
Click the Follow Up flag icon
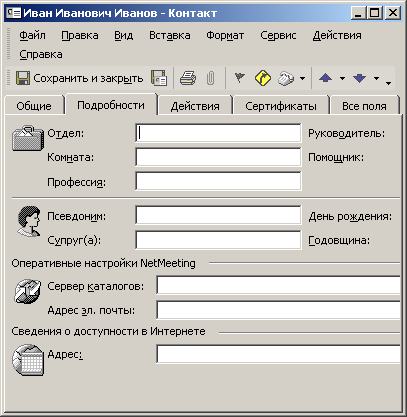click(x=239, y=78)
